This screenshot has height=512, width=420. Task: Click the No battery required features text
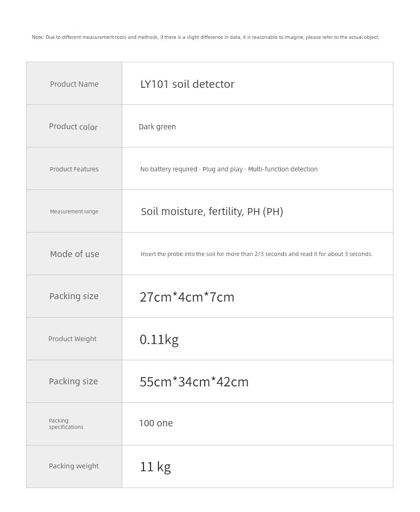tap(229, 169)
